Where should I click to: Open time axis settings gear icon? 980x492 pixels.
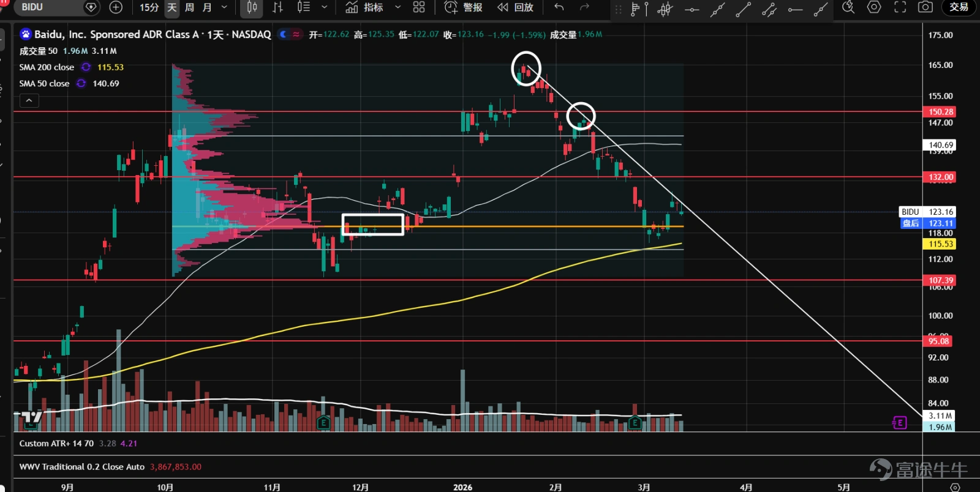coord(955,487)
